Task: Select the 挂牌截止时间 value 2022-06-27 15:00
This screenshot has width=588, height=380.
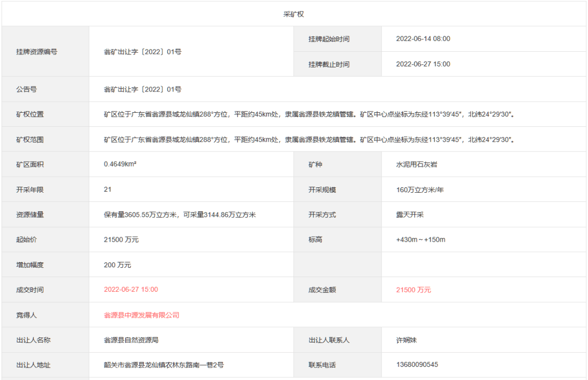Action: click(423, 64)
